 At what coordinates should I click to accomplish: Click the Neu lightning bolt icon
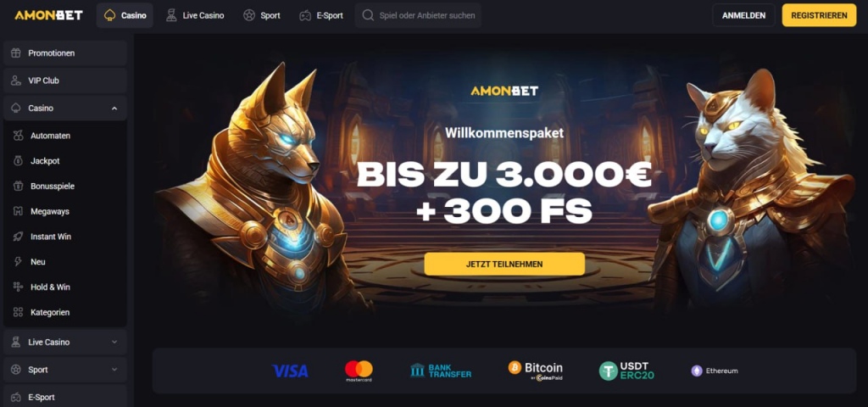pos(19,262)
